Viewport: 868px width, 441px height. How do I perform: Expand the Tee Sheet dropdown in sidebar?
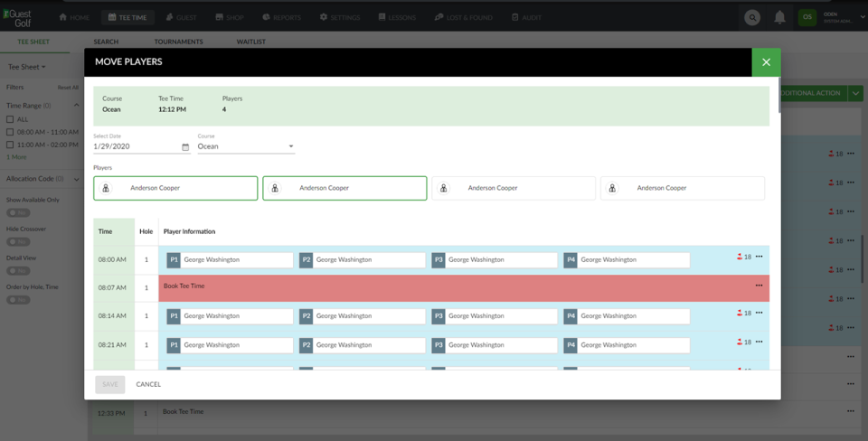tap(26, 67)
